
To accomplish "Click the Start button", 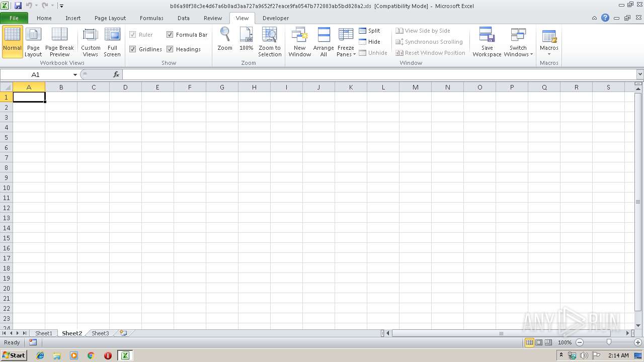I will pyautogui.click(x=14, y=355).
